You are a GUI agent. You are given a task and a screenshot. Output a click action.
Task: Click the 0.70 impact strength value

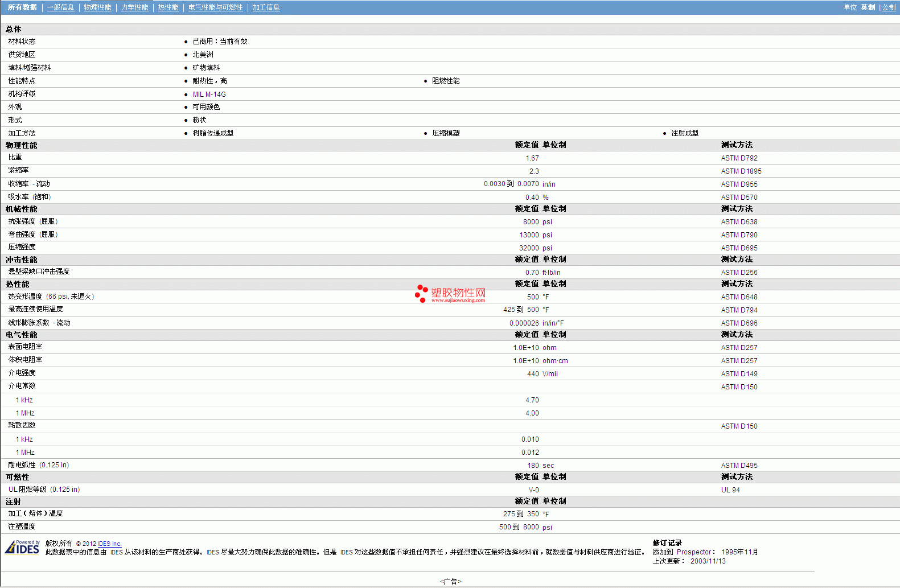click(x=532, y=273)
